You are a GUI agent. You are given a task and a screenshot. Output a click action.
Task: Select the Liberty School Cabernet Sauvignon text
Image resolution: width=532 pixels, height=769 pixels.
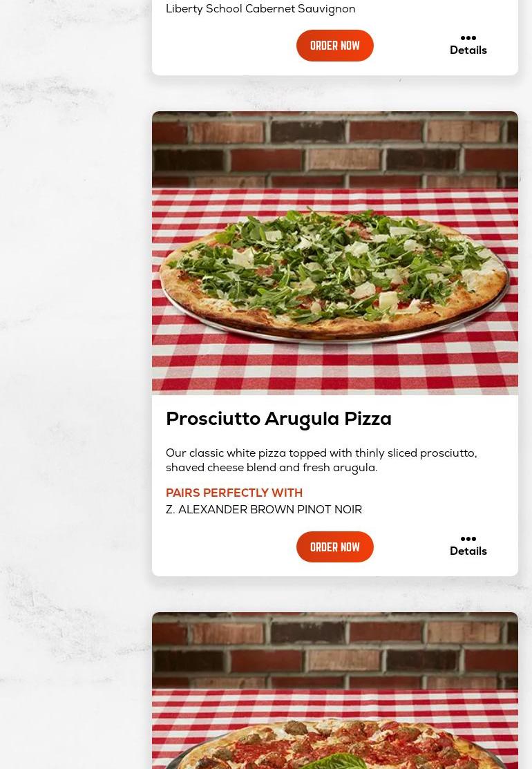pos(260,9)
